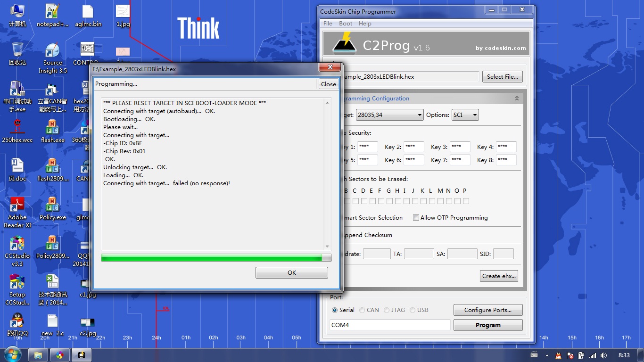Select the new 2.c file icon

pyautogui.click(x=52, y=324)
